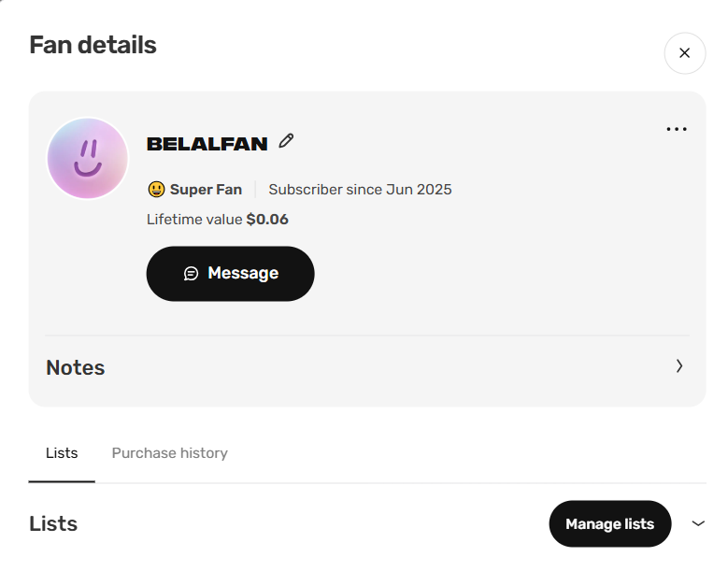Screen dimensions: 728x571
Task: Close the Fan details panel
Action: coord(684,53)
